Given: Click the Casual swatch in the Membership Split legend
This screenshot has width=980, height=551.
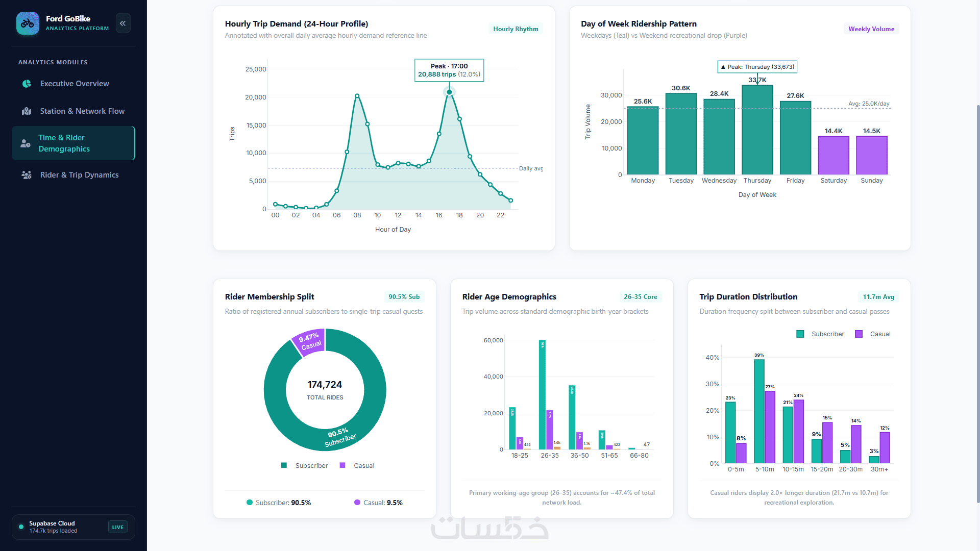Looking at the screenshot, I should [x=342, y=465].
